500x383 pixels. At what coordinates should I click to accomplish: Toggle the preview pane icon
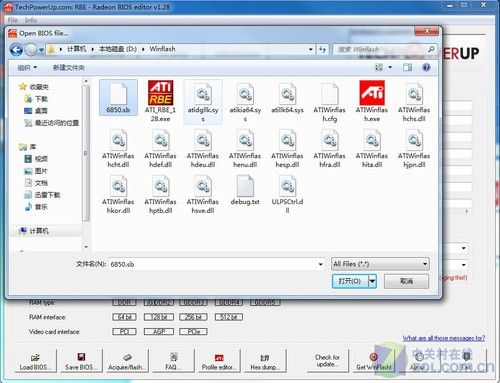(407, 68)
